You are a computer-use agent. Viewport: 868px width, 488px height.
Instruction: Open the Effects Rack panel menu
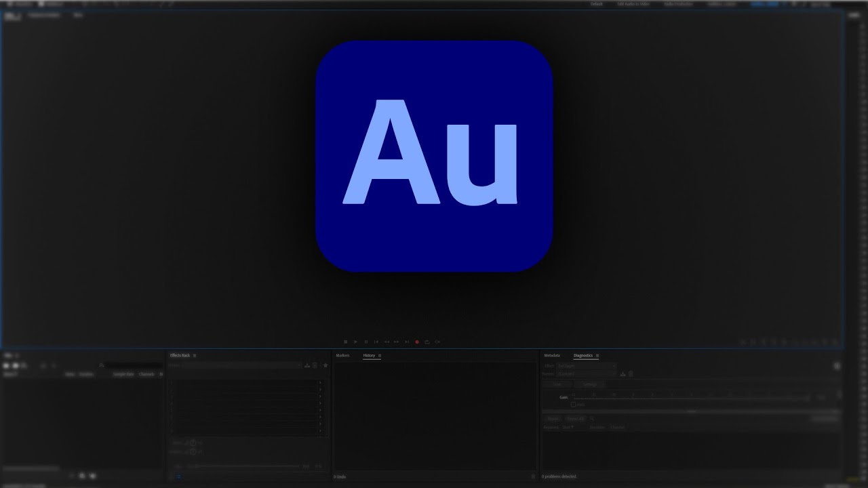coord(195,355)
